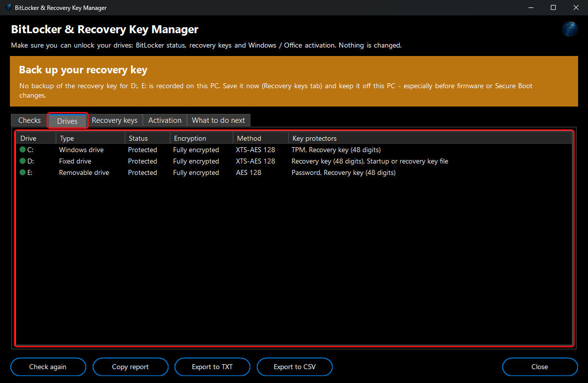588x383 pixels.
Task: Click the 'Back up your recovery key' heading
Action: click(83, 70)
